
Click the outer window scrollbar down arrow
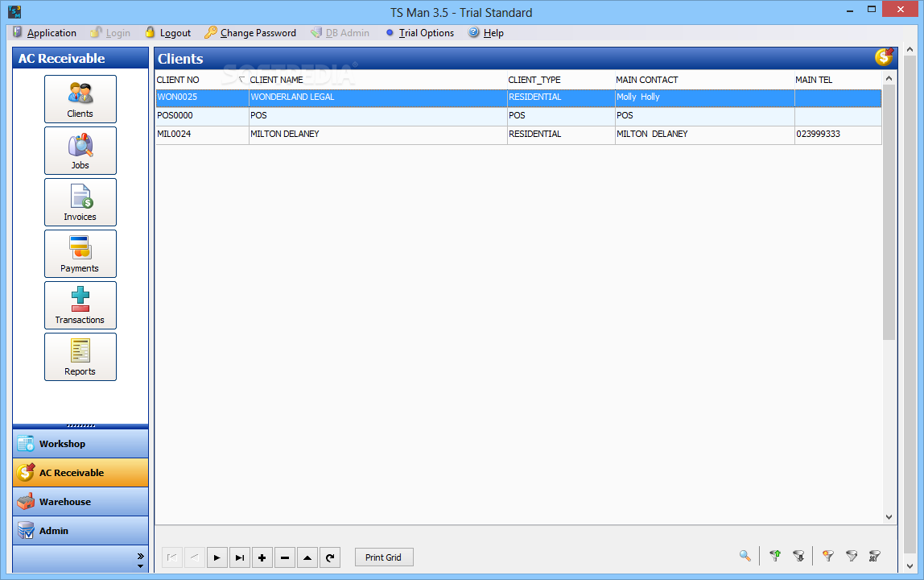point(910,565)
